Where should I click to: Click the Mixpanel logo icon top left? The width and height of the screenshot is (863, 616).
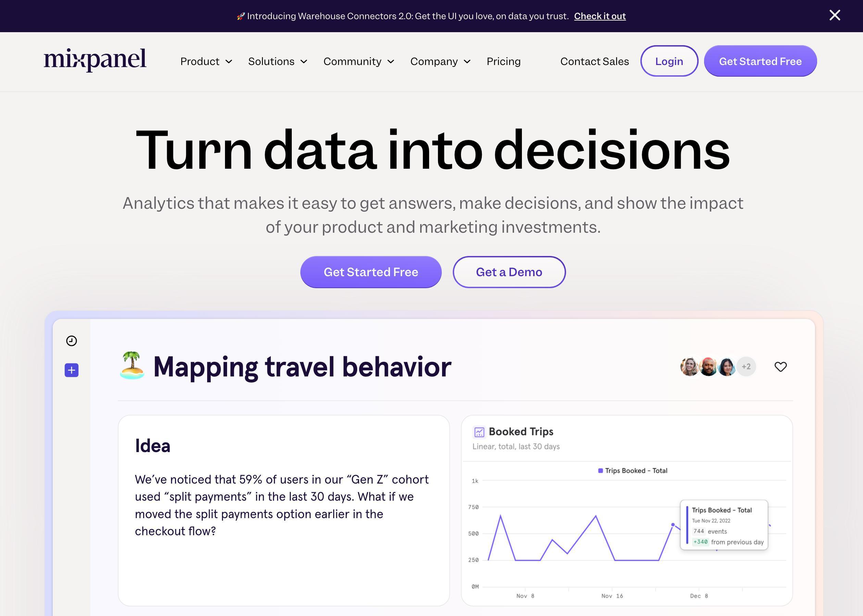95,61
